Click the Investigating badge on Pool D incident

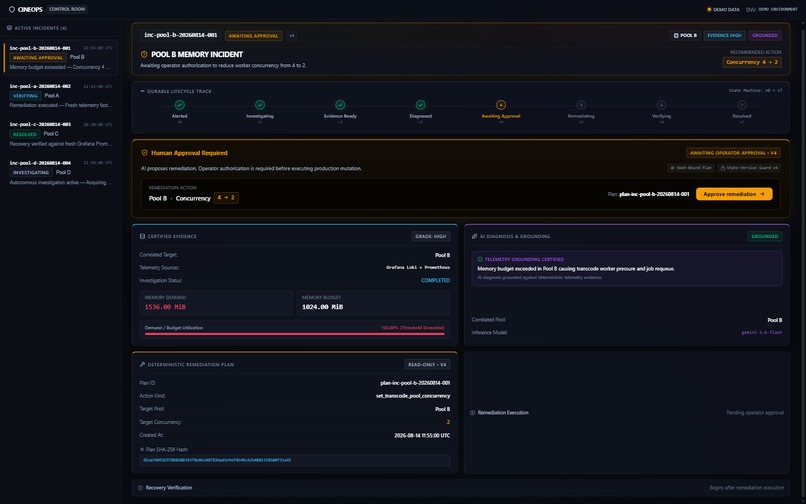pyautogui.click(x=31, y=173)
